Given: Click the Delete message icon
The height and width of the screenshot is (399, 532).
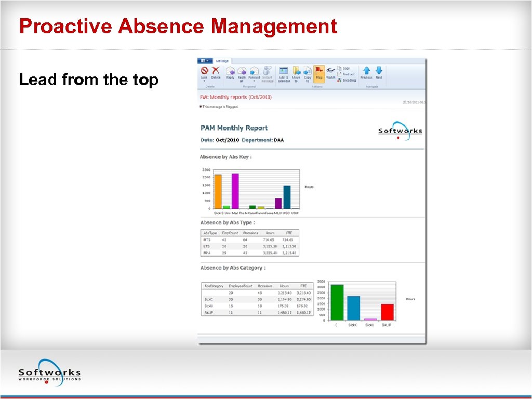Looking at the screenshot, I should 216,71.
